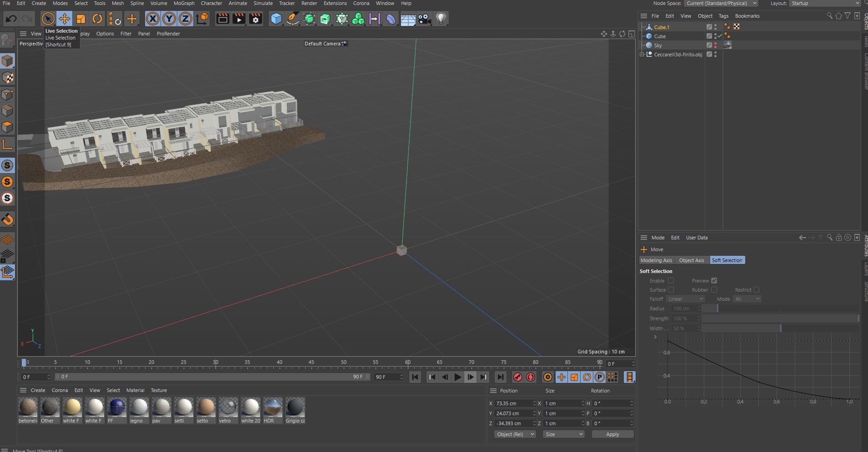Open the User Data menu
This screenshot has width=868, height=452.
pyautogui.click(x=697, y=238)
